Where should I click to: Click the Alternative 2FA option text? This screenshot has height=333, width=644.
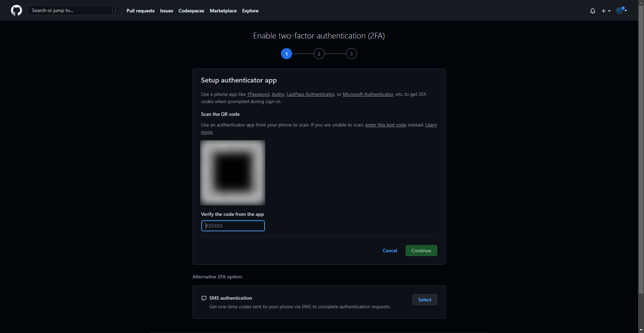(217, 277)
